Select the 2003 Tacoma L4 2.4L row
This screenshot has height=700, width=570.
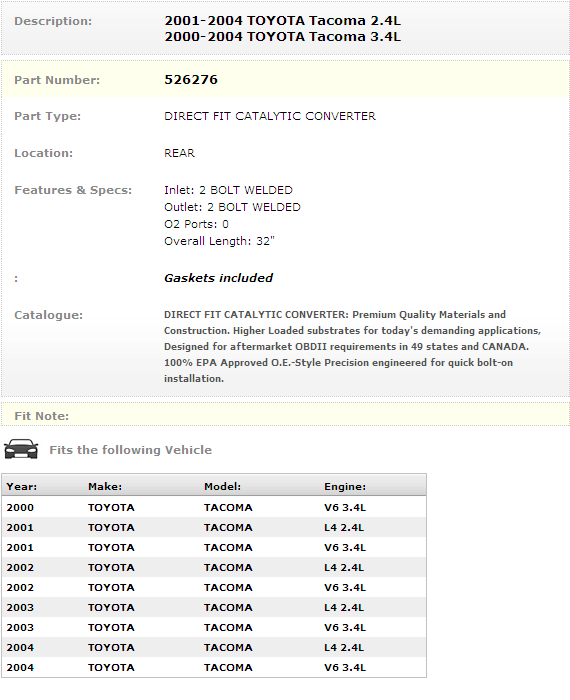click(214, 607)
